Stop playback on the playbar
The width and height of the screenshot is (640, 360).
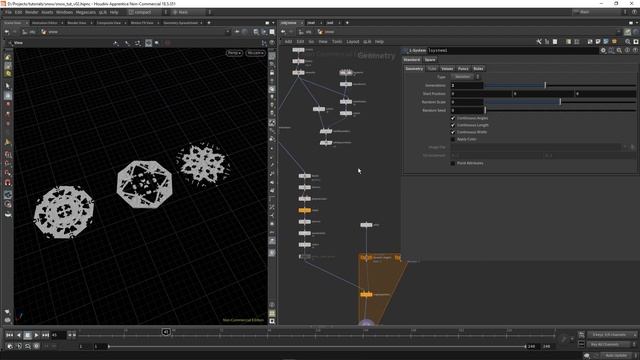(27, 335)
